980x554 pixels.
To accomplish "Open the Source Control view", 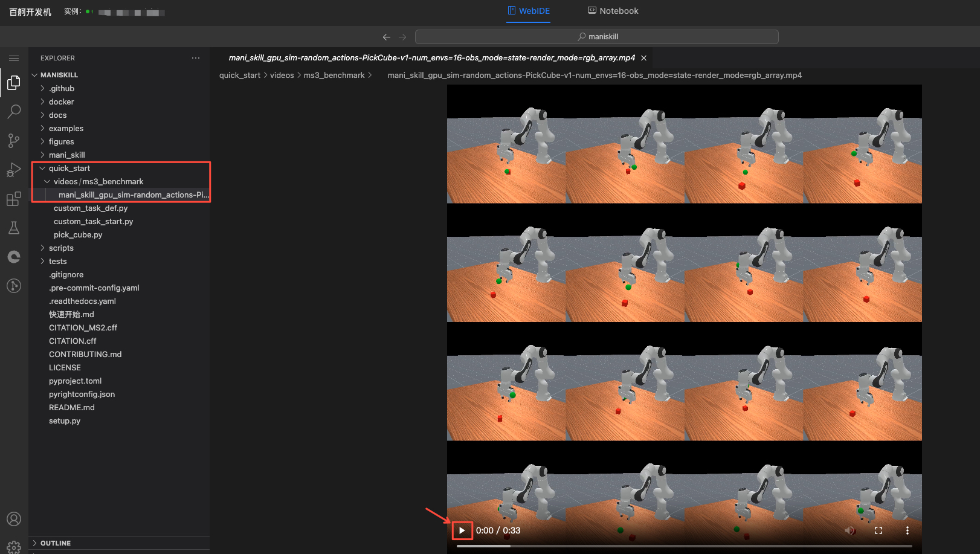I will [14, 141].
